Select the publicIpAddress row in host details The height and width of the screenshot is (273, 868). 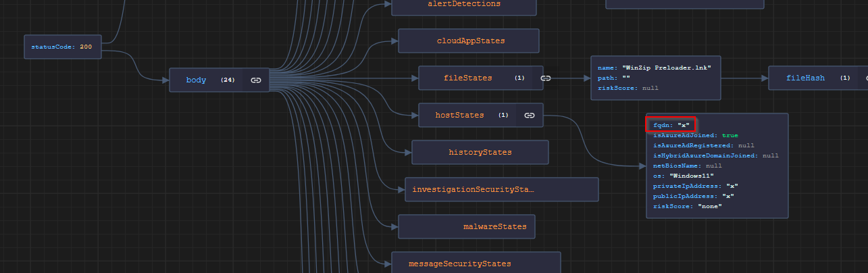pos(694,196)
